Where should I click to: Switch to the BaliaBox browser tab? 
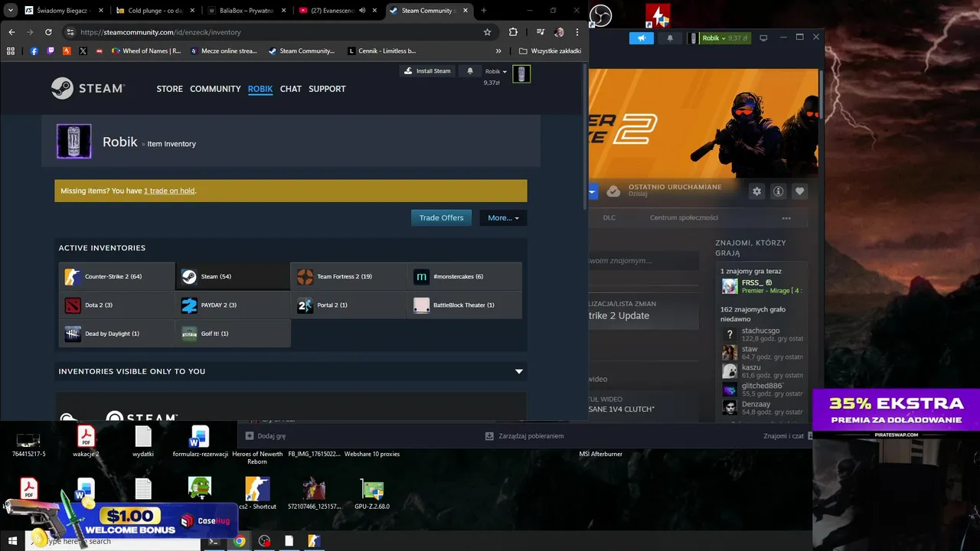click(247, 11)
